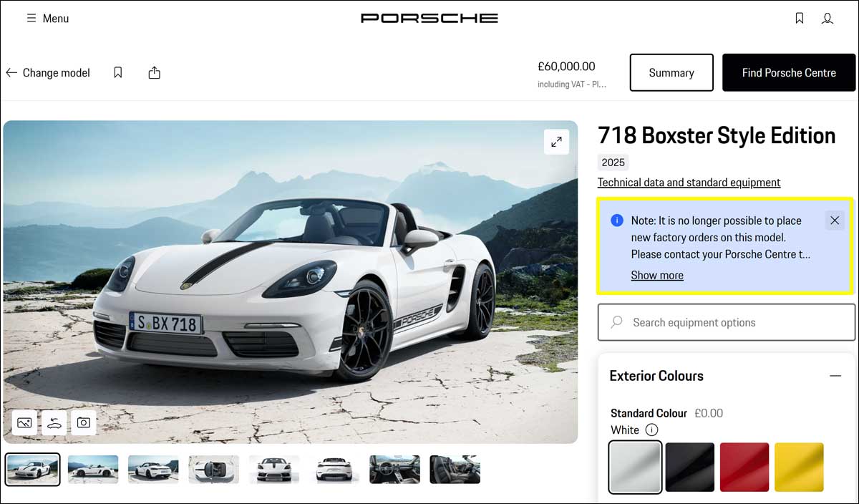This screenshot has width=859, height=504.
Task: View the front-facing car thumbnail
Action: [274, 470]
